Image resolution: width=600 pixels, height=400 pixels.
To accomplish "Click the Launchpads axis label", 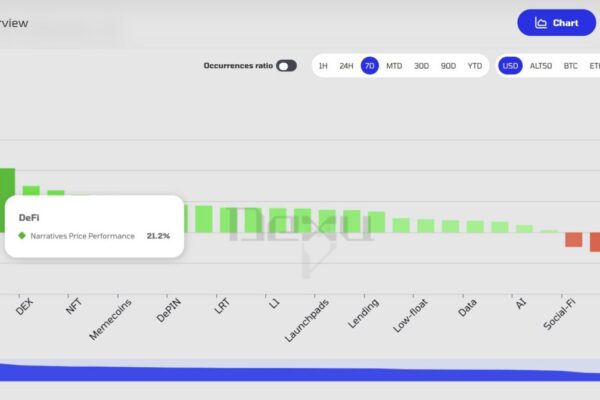I will [x=307, y=321].
